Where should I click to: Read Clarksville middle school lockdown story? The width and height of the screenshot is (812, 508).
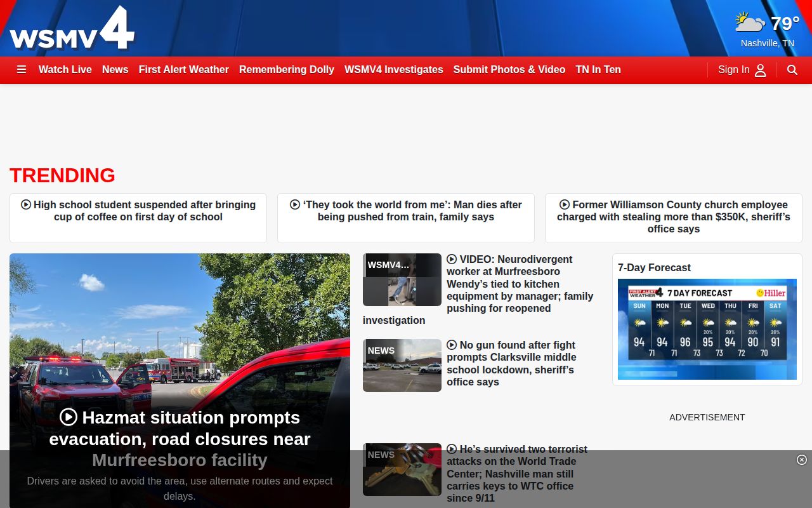(x=511, y=363)
